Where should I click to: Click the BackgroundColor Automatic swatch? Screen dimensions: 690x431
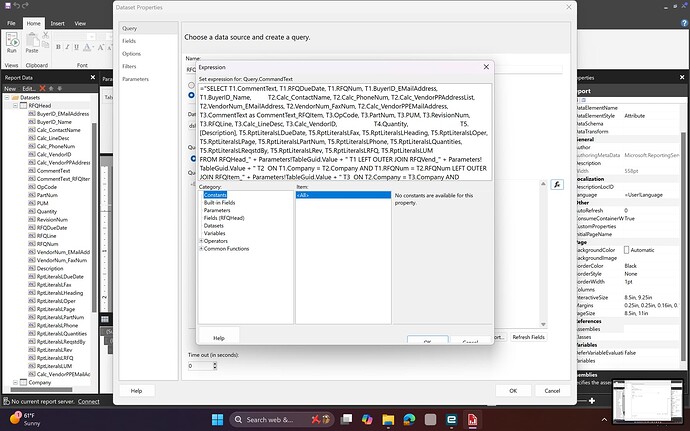(626, 250)
